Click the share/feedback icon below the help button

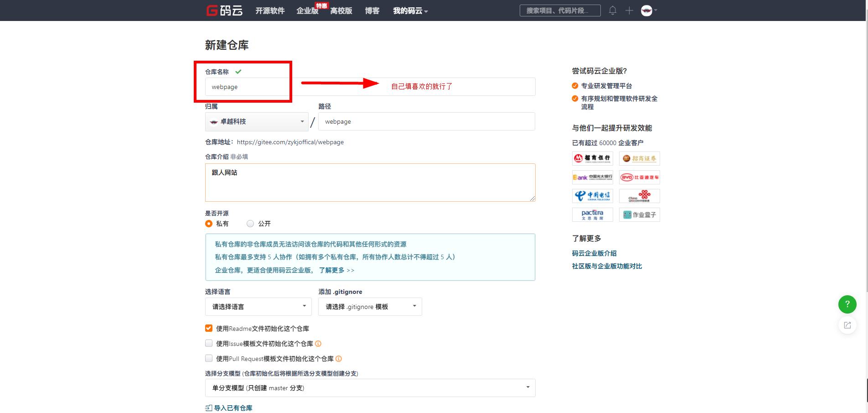[847, 325]
